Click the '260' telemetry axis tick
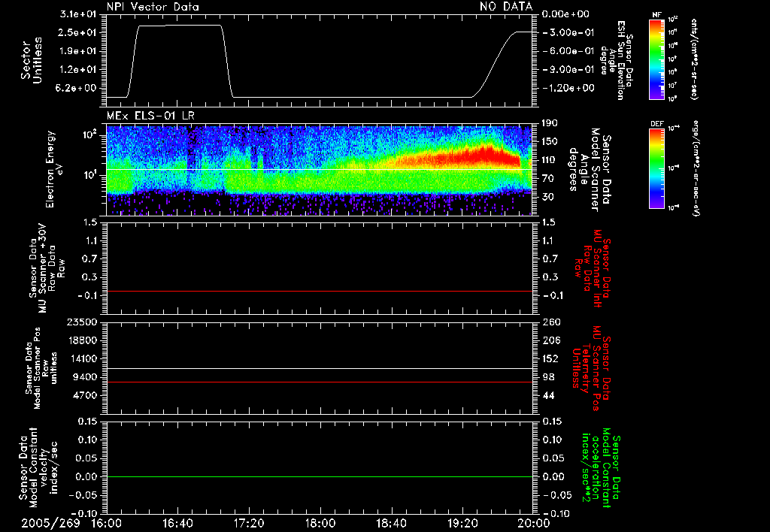This screenshot has width=770, height=532. tap(551, 322)
